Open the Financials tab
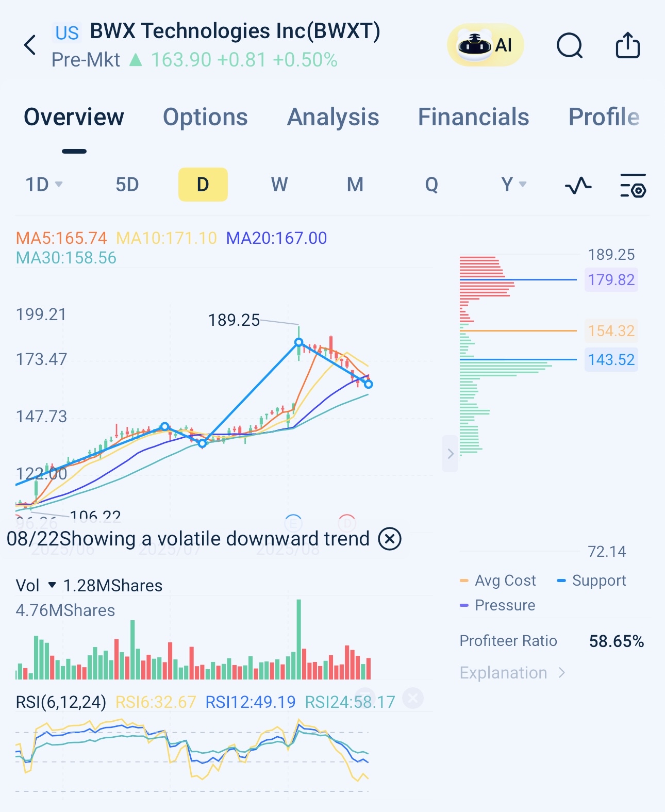 click(473, 117)
